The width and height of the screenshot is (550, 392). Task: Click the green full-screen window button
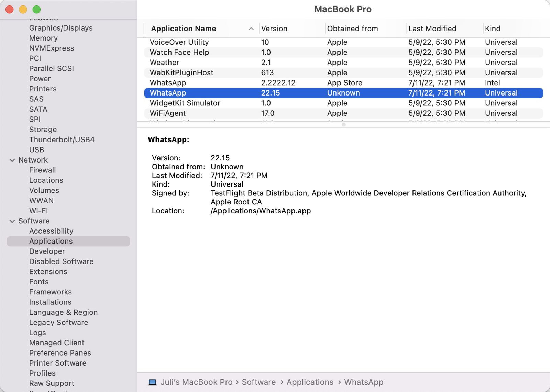click(36, 10)
